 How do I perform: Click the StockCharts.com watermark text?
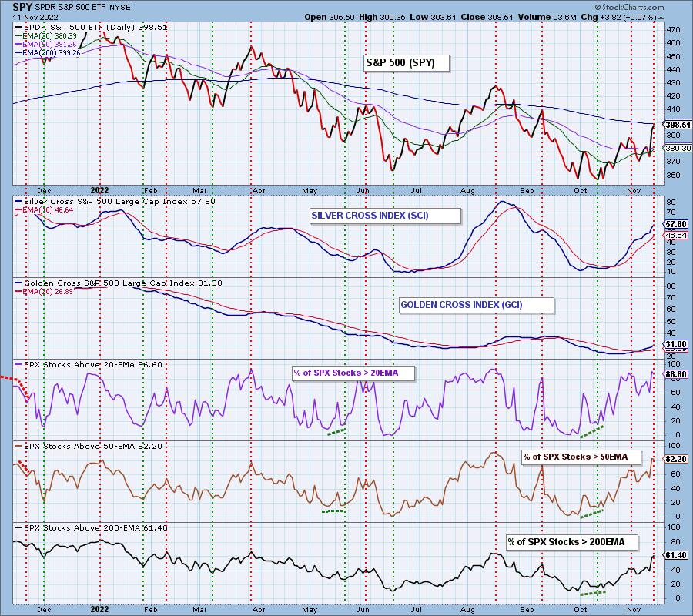(x=629, y=8)
